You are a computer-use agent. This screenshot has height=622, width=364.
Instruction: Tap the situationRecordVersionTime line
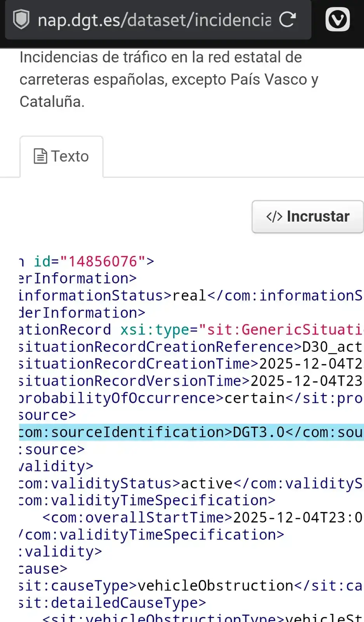(x=190, y=381)
